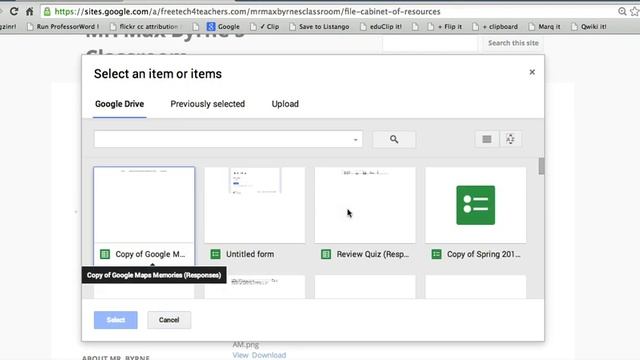Screen dimensions: 640x360
Task: Switch to Previously selected tab
Action: (208, 104)
